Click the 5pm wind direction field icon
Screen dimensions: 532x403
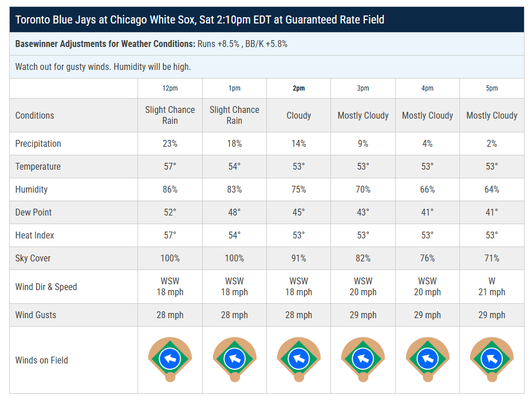point(491,359)
